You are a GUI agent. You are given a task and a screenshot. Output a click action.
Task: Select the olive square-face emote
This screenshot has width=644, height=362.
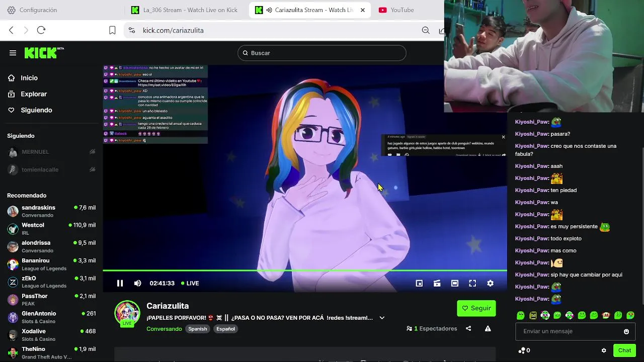(x=533, y=315)
